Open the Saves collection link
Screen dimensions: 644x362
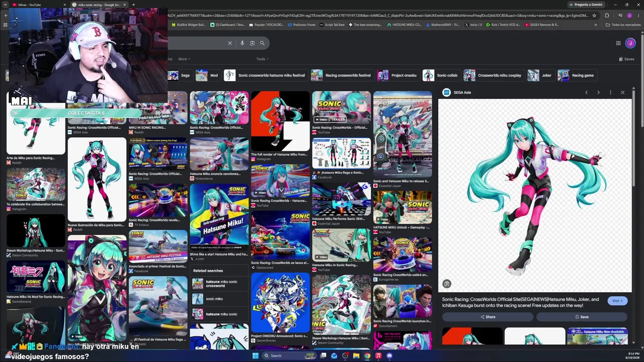(x=626, y=59)
